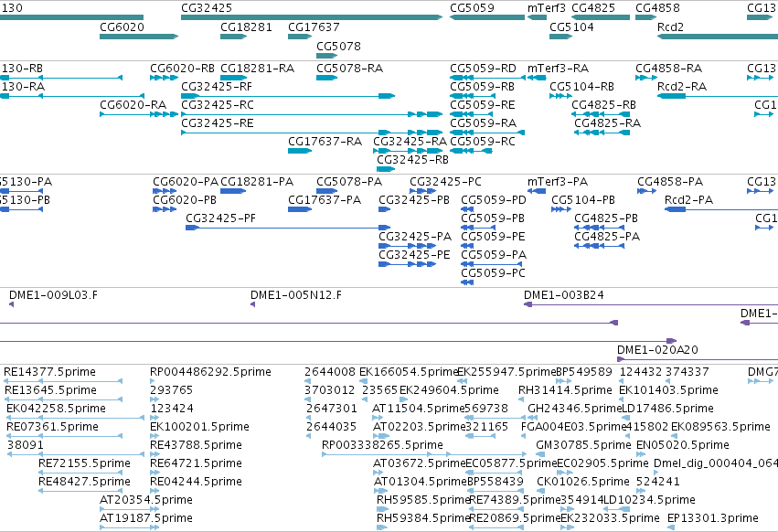Select the CG4825 gene label

(593, 8)
